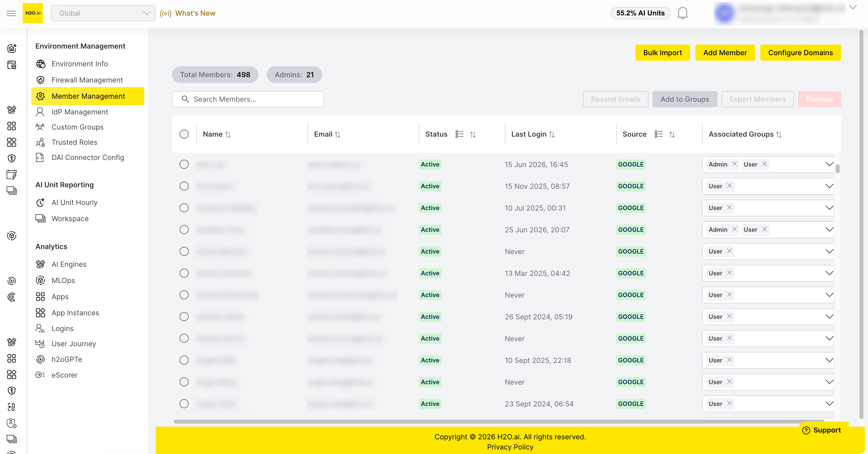
Task: Open Status column filter icon
Action: click(459, 134)
